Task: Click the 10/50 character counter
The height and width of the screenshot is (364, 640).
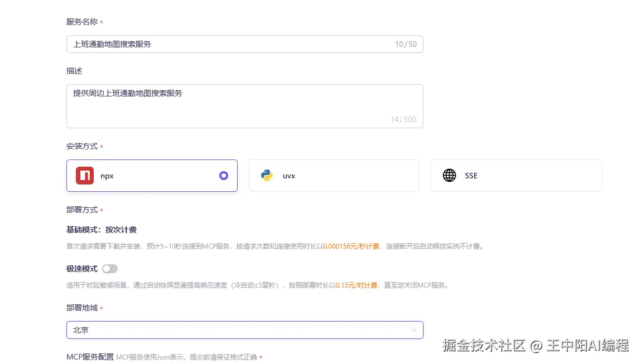Action: tap(406, 44)
